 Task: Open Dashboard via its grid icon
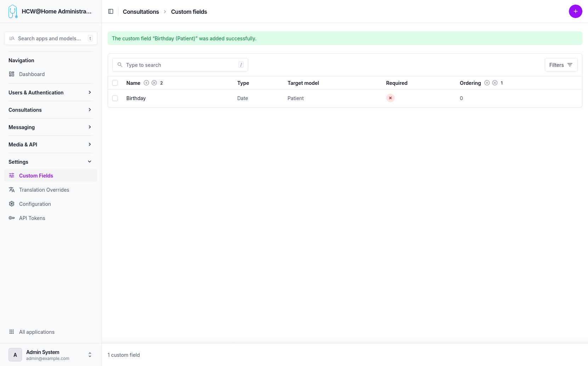click(x=12, y=74)
